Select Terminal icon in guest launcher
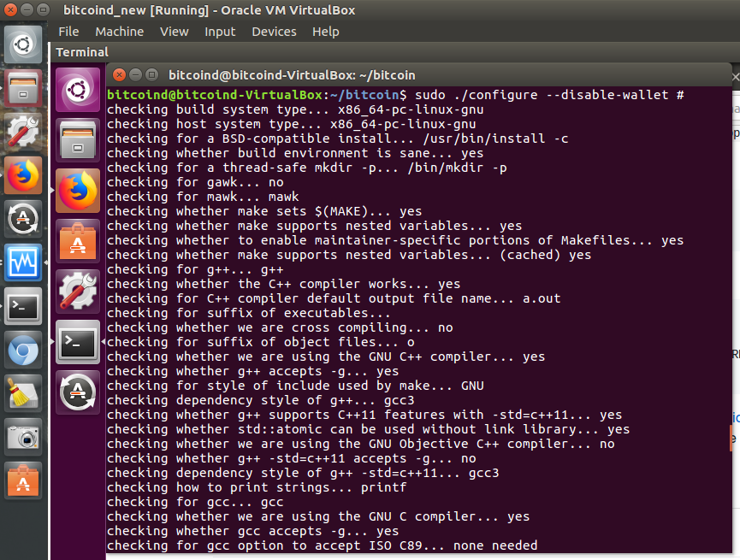Screen dimensions: 740x560 click(x=78, y=342)
